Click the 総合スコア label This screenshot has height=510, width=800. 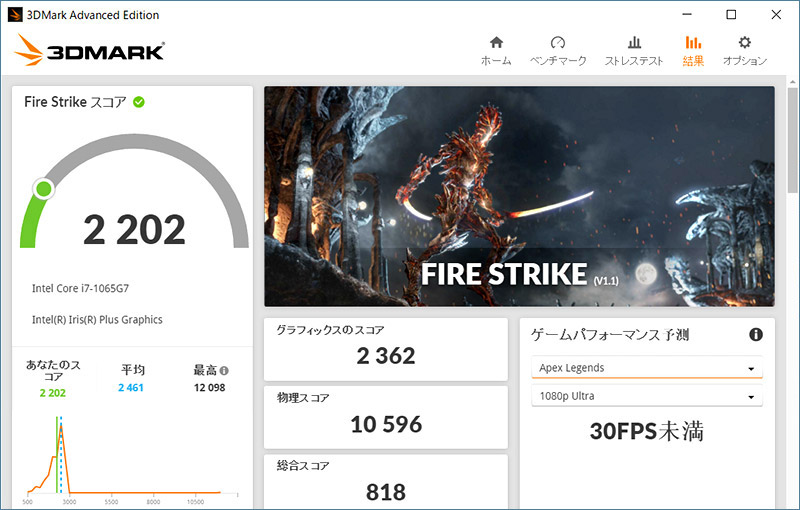click(303, 466)
